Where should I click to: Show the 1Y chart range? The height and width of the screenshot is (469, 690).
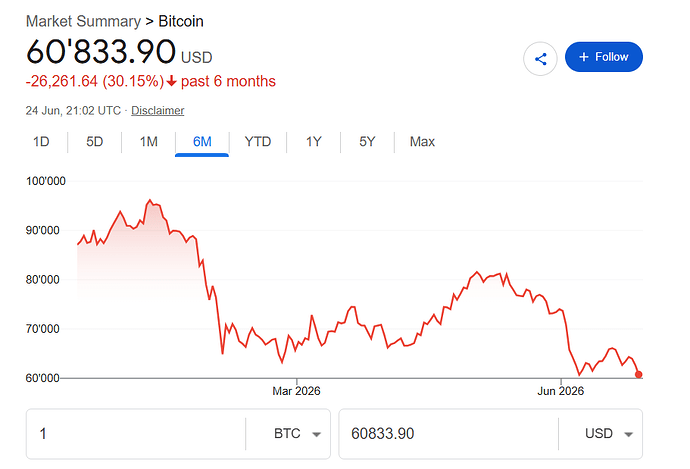(314, 142)
